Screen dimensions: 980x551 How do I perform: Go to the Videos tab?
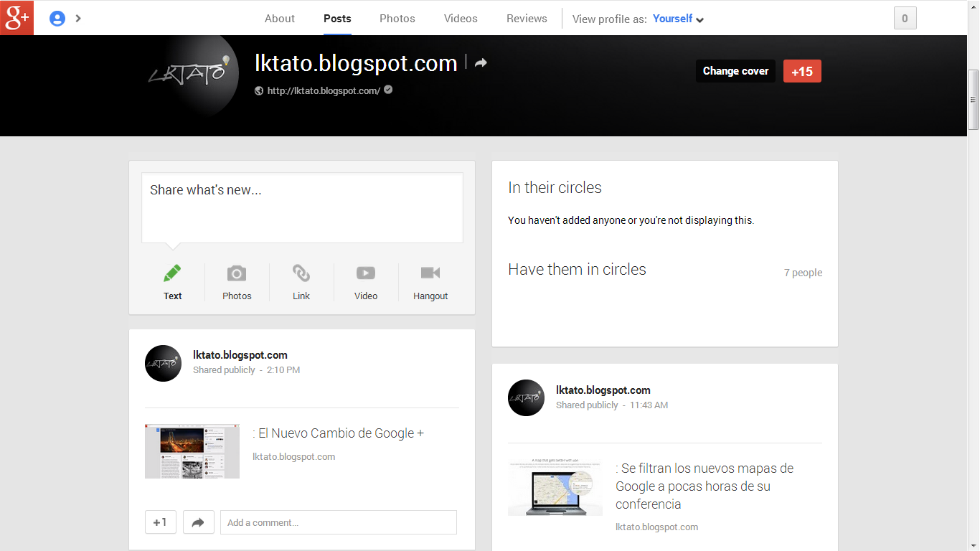coord(461,19)
